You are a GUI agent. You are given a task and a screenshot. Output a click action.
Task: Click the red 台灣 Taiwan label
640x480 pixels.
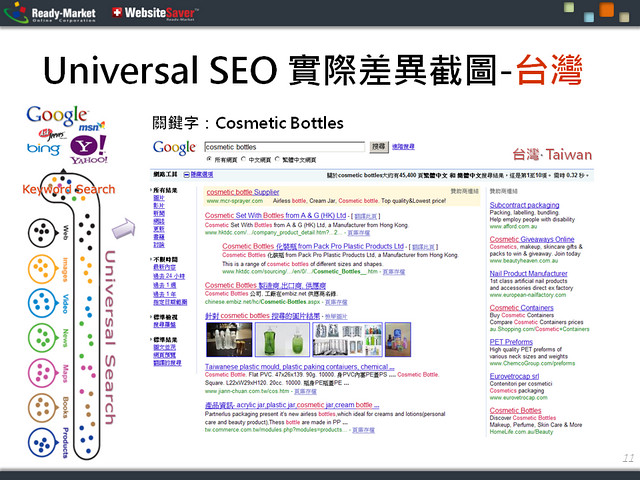click(x=552, y=155)
